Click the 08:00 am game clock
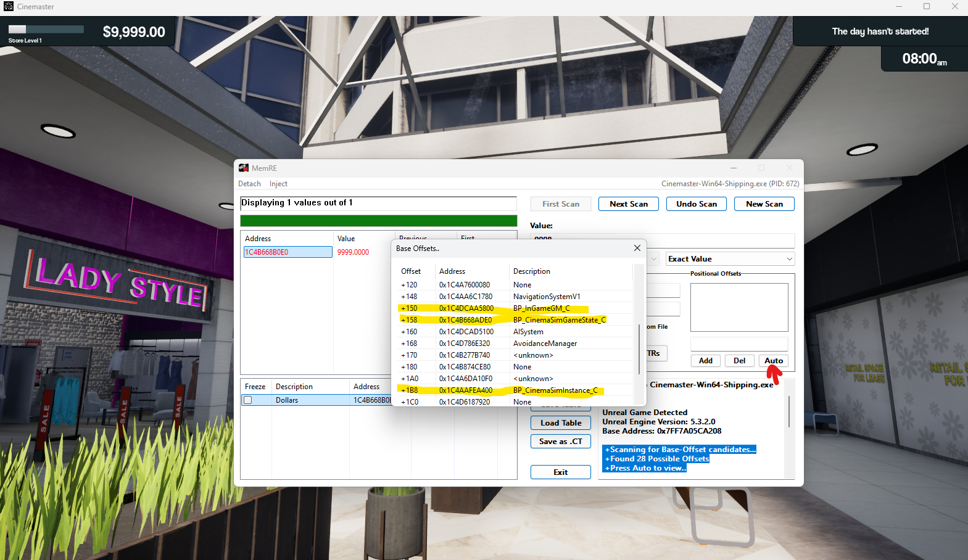The height and width of the screenshot is (560, 968). tap(925, 59)
